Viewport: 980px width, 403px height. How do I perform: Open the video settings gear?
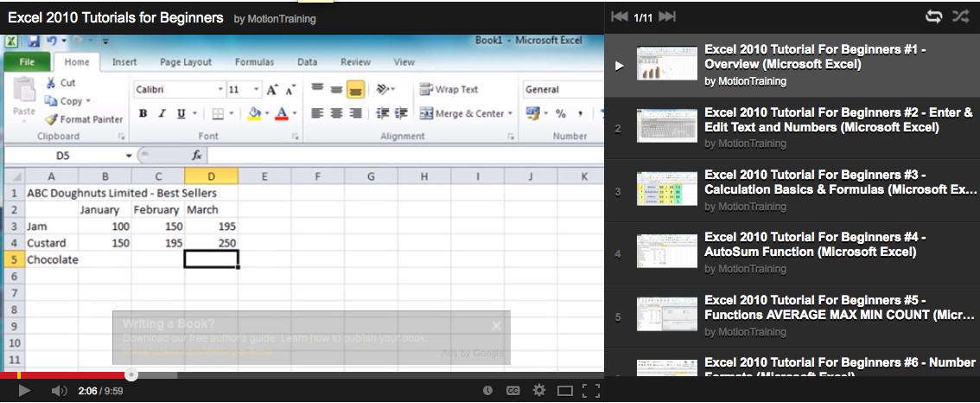point(538,391)
